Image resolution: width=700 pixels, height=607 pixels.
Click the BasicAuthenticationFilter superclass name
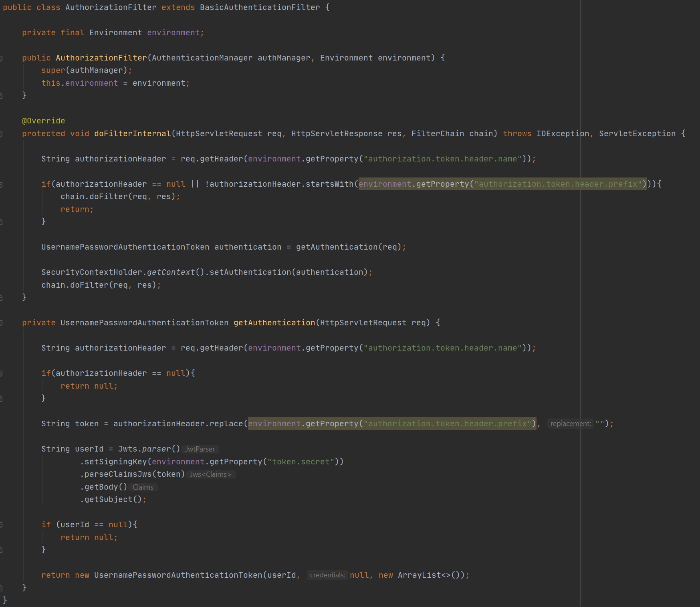[x=260, y=8]
